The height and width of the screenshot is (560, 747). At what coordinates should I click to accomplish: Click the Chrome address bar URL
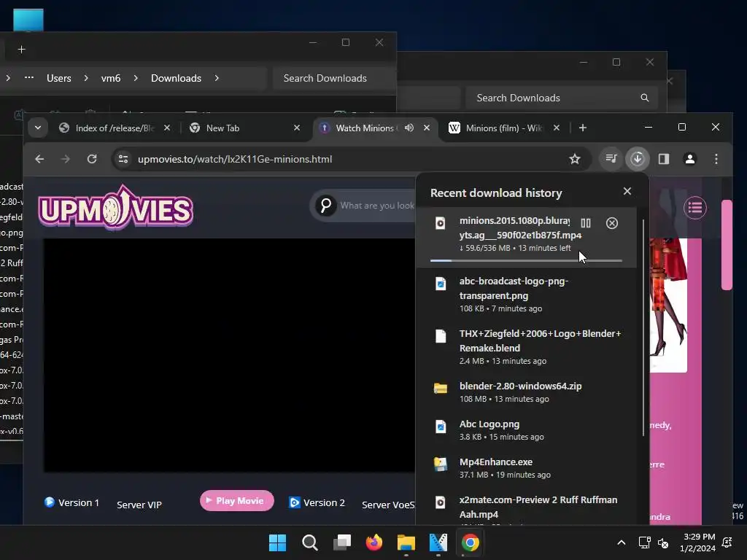pyautogui.click(x=235, y=159)
